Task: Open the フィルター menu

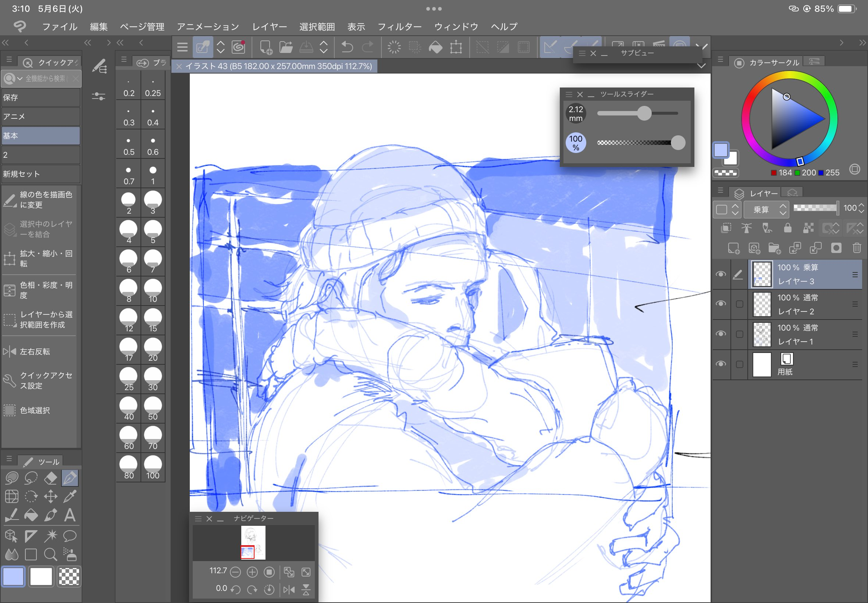Action: 399,27
